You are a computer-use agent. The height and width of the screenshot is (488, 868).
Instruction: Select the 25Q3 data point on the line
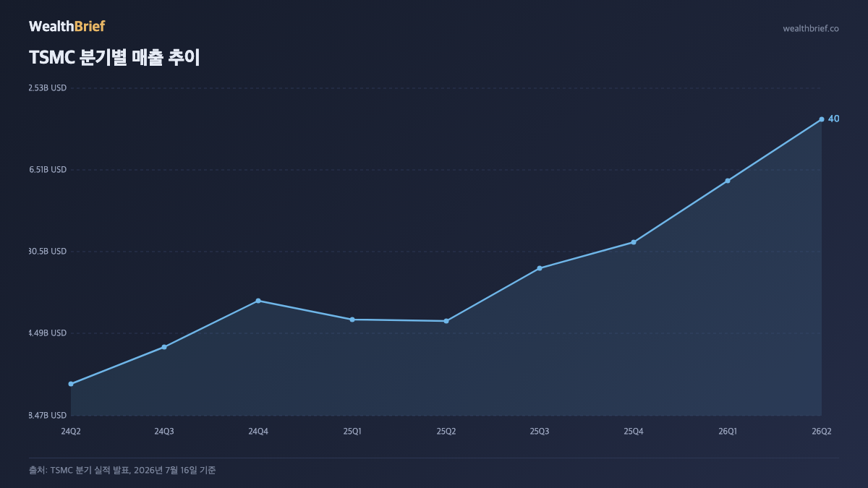[540, 268]
